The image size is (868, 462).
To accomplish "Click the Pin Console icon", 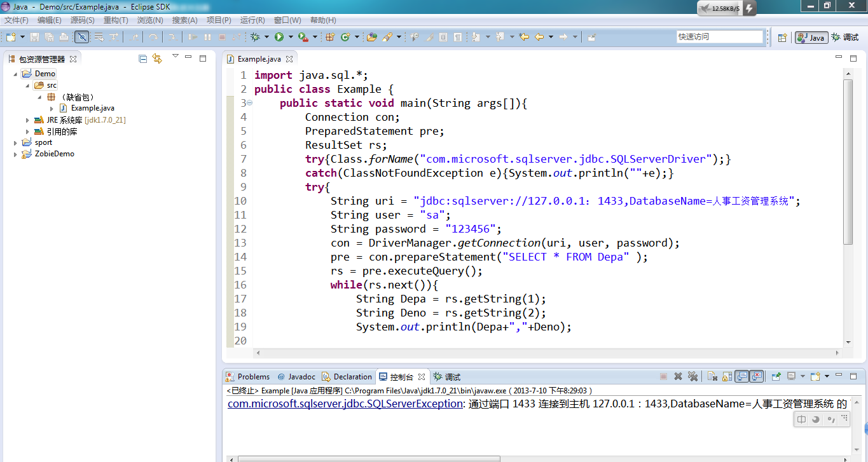I will (x=776, y=376).
